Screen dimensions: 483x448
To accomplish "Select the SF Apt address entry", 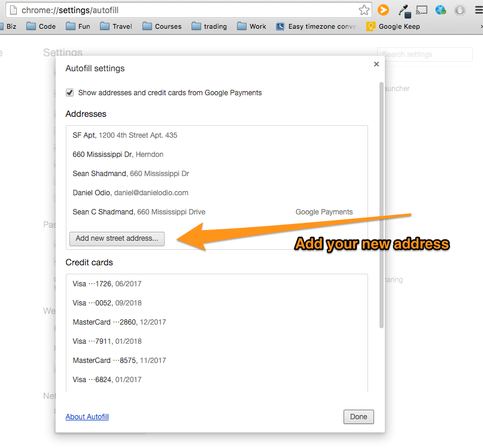I will pos(125,135).
